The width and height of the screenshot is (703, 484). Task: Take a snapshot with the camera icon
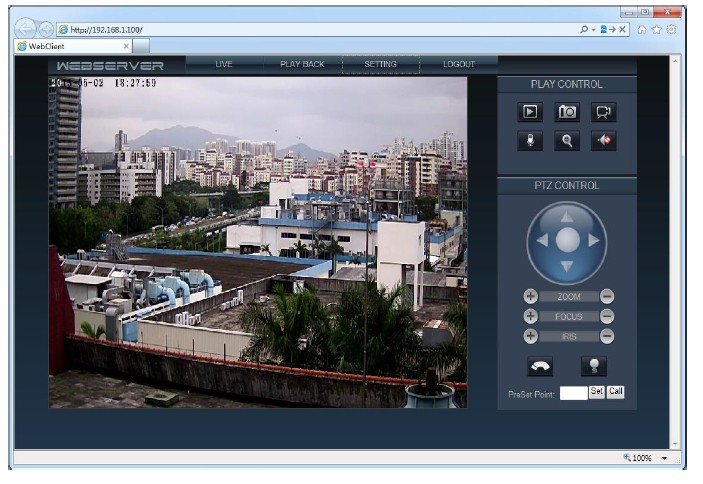pos(567,112)
